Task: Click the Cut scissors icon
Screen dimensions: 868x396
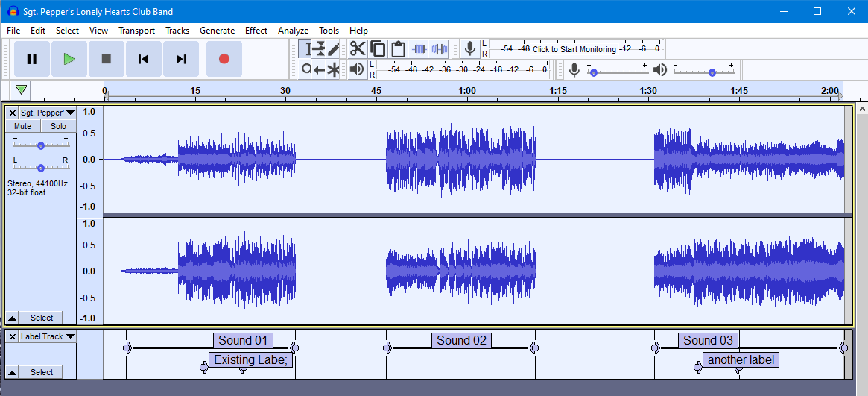Action: [x=358, y=49]
